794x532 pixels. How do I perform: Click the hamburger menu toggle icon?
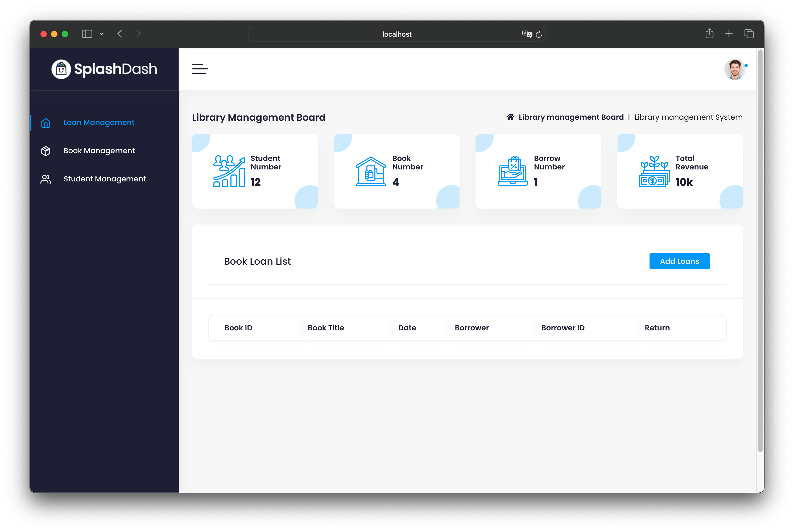click(x=200, y=69)
